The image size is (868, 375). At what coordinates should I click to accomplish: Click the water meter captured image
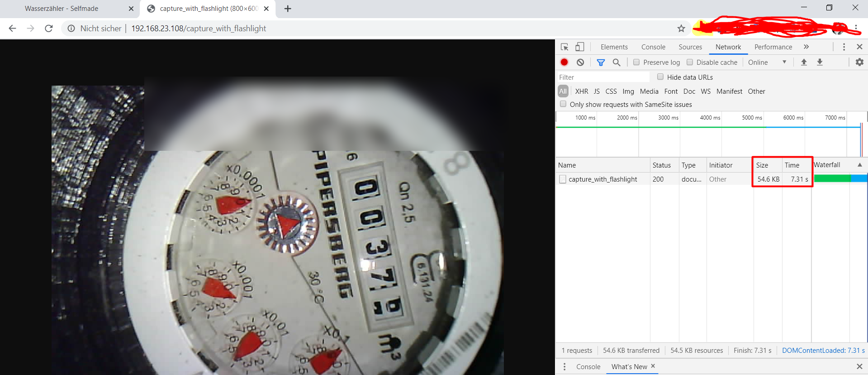[x=278, y=230]
